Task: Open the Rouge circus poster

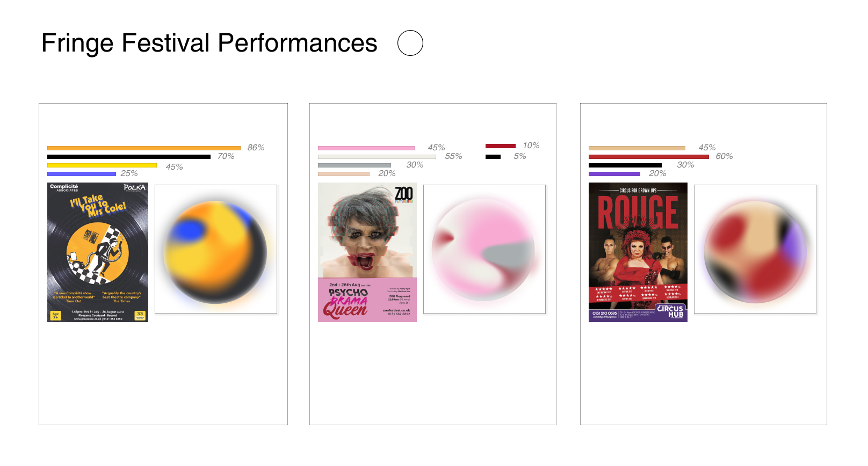Action: tap(638, 252)
